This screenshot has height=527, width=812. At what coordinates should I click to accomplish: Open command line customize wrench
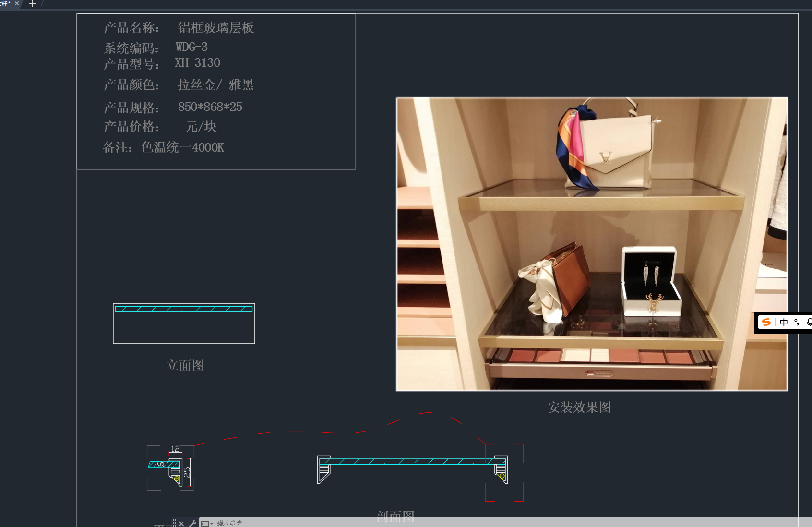click(x=192, y=523)
